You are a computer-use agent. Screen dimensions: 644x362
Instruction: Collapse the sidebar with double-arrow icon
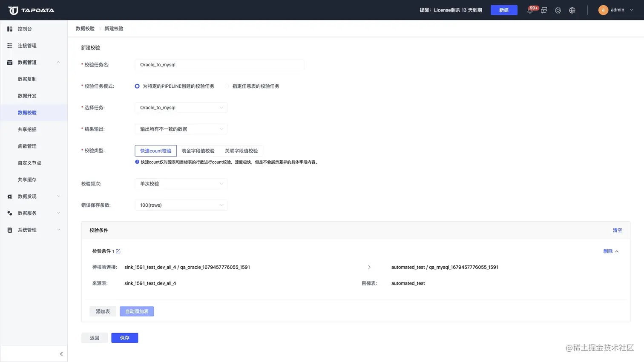[x=61, y=354]
